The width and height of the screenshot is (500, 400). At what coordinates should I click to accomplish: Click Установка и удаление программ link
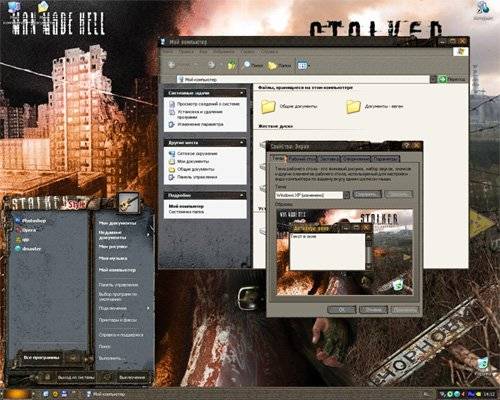coord(196,114)
